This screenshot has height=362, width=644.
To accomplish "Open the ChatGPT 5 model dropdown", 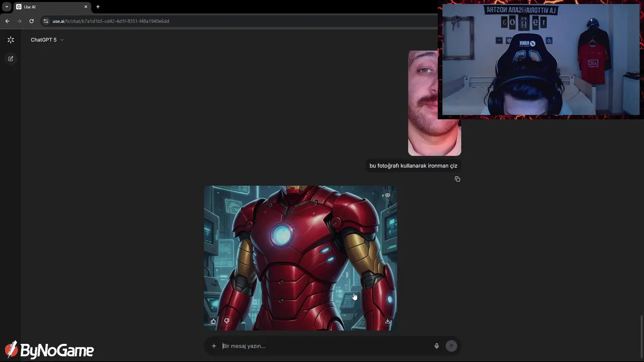I will point(47,40).
